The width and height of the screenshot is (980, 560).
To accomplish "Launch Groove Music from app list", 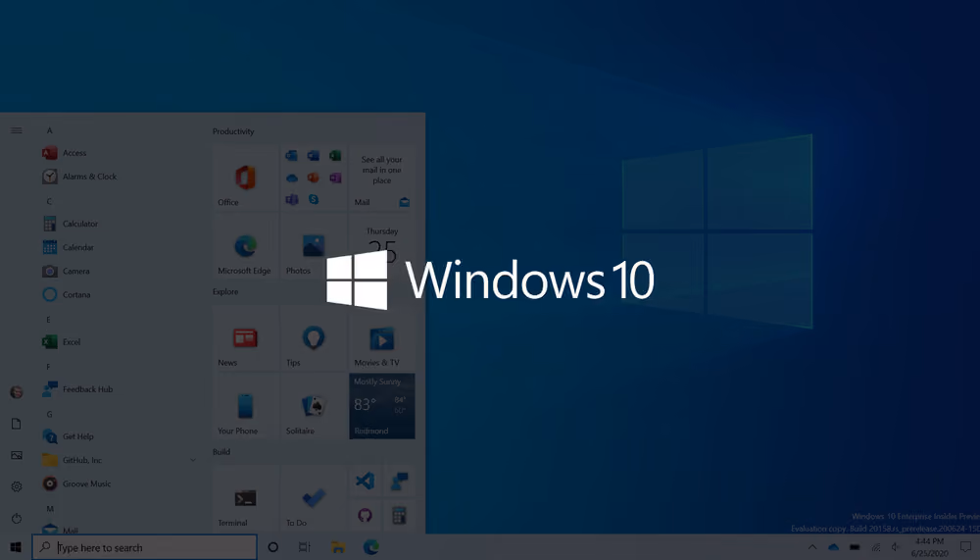I will click(119, 484).
